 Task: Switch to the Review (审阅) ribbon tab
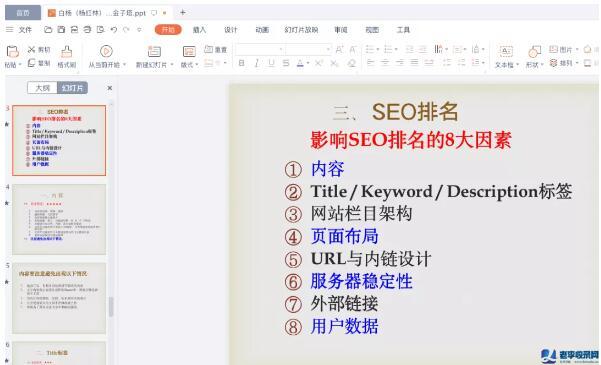(x=341, y=30)
